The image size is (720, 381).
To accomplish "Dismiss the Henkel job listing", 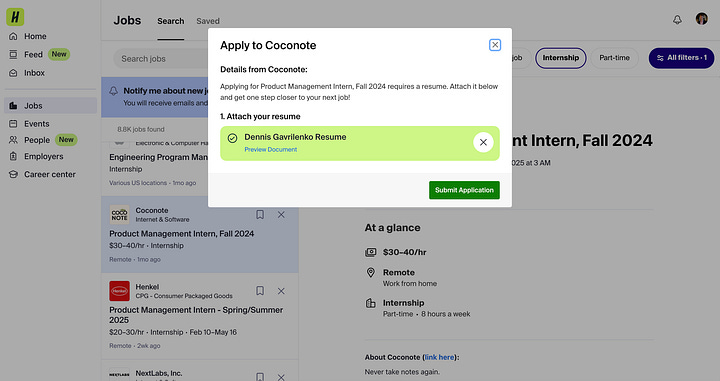I will 281,291.
